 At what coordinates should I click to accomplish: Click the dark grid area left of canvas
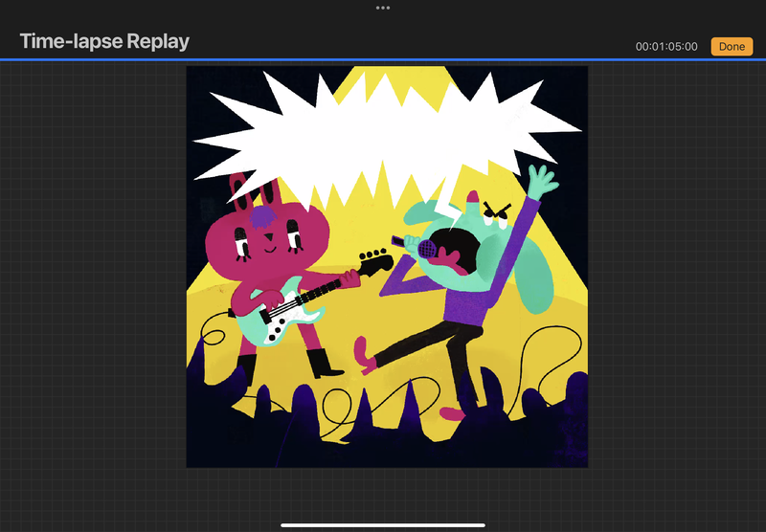point(96,287)
